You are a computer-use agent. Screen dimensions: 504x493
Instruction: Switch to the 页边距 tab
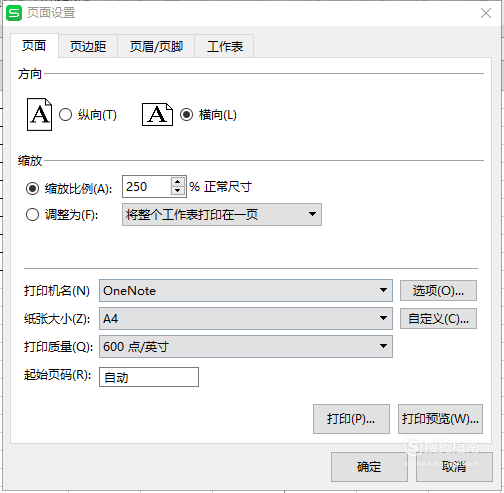click(88, 46)
